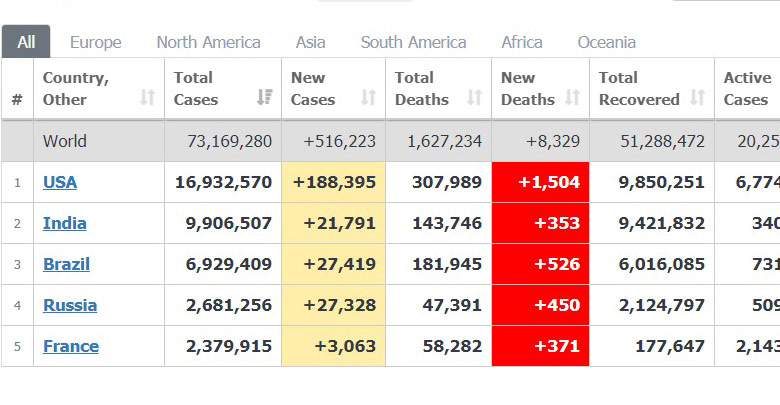Viewport: 780px width, 405px height.
Task: Sort table by New Deaths arrows
Action: click(x=572, y=98)
